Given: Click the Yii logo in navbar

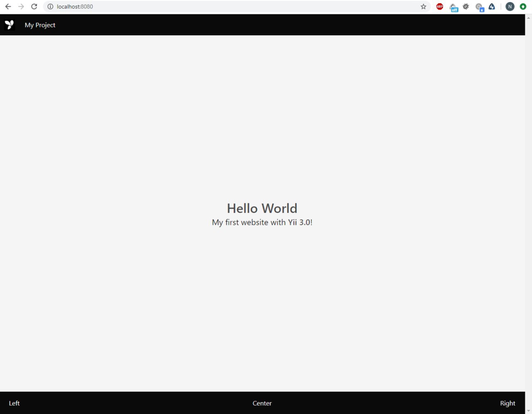Looking at the screenshot, I should [10, 25].
